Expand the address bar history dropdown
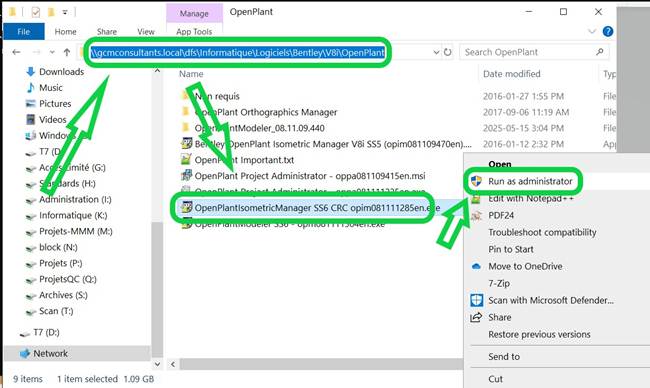The image size is (650, 388). pos(436,52)
